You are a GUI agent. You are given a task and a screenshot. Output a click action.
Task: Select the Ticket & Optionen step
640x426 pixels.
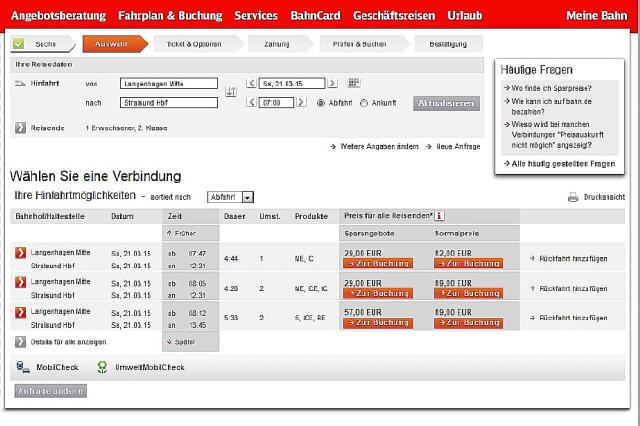(197, 44)
